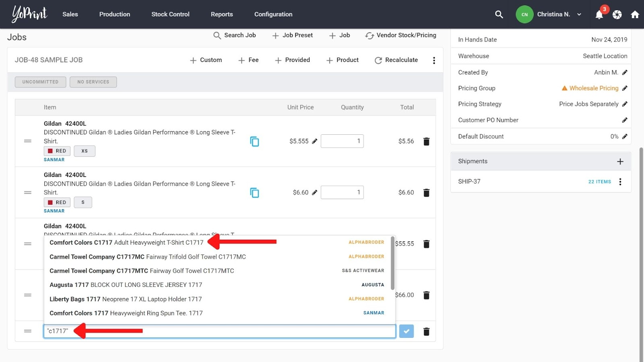Add a new Job
Image resolution: width=644 pixels, height=362 pixels.
coord(339,35)
